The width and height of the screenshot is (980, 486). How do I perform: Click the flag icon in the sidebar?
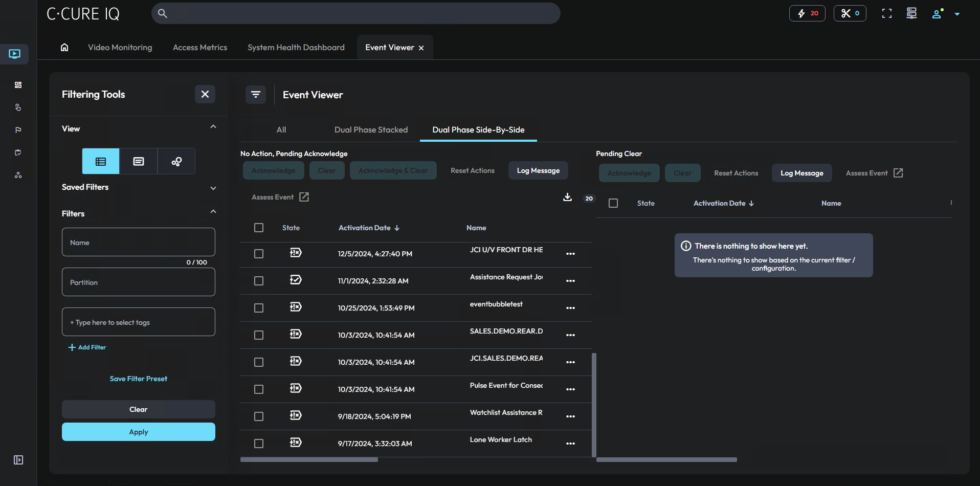point(17,130)
